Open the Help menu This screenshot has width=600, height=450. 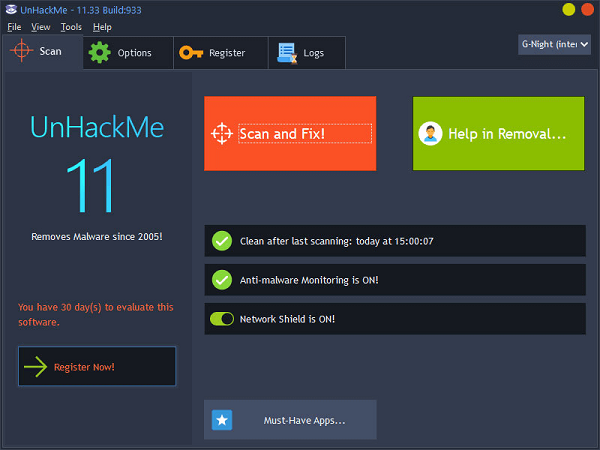click(102, 27)
